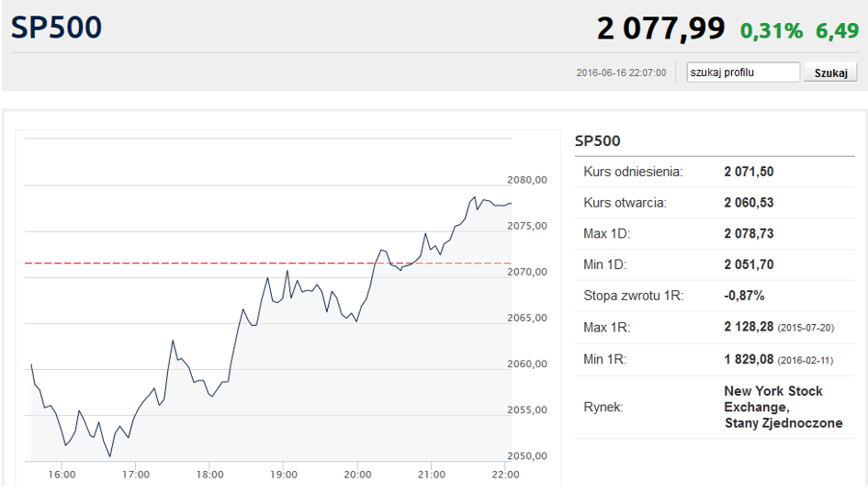
Task: Click the green 0,31% change value
Action: (772, 31)
